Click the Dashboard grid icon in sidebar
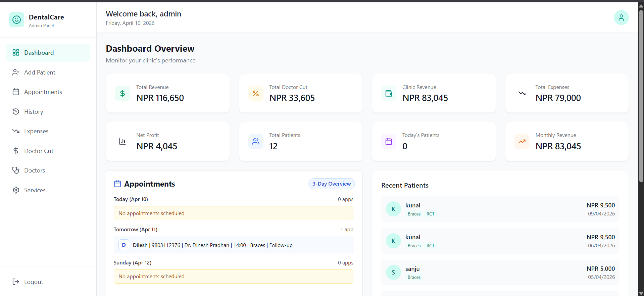The width and height of the screenshot is (644, 296). [x=16, y=53]
